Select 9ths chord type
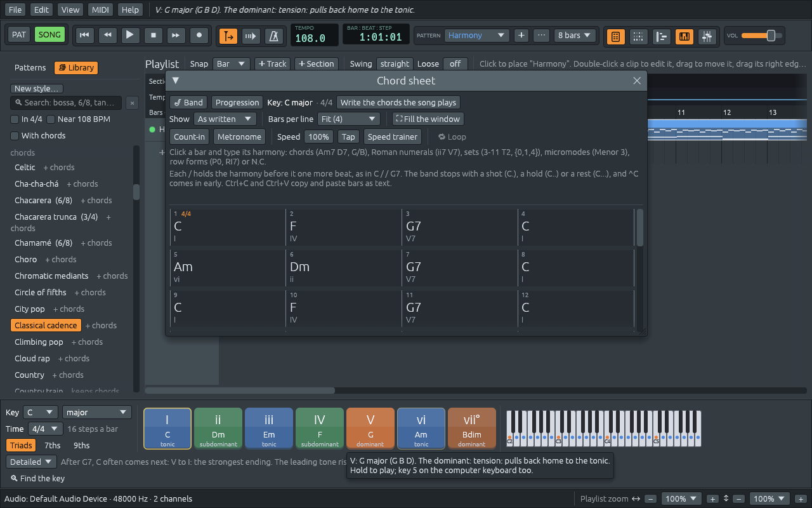This screenshot has height=508, width=812. click(x=82, y=446)
